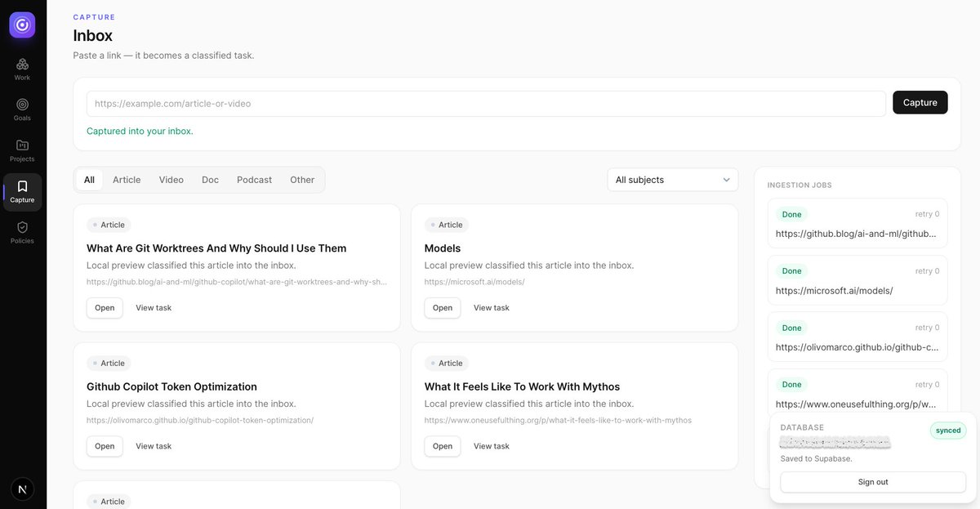Open the microsoft.ai/models ingestion job
980x509 pixels.
[857, 279]
